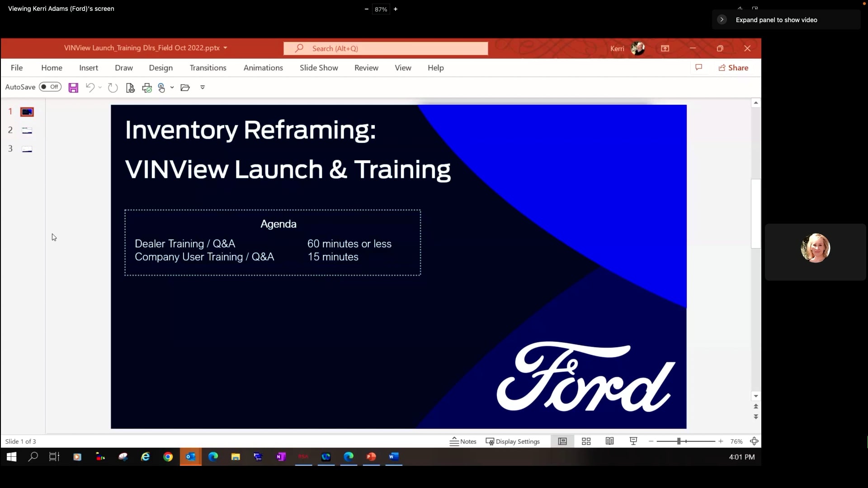Click the Save icon in quick access toolbar
Viewport: 868px width, 488px height.
pos(73,88)
